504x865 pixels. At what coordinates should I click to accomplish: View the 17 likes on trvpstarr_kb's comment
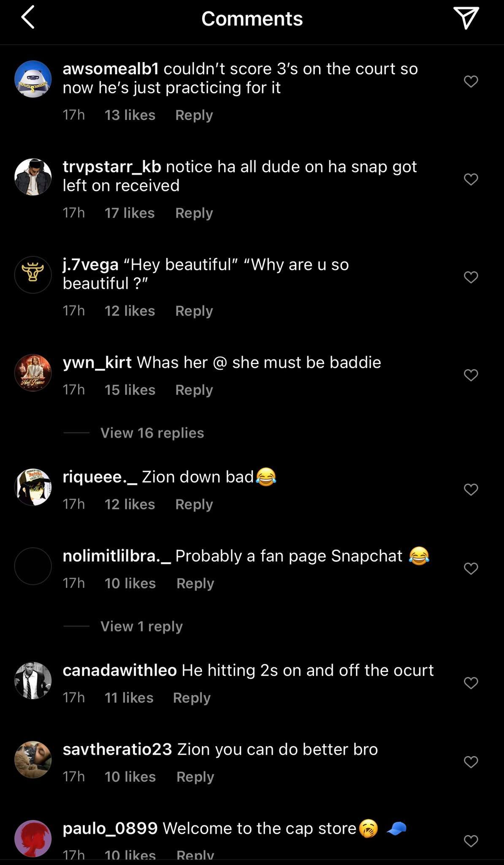(x=130, y=213)
